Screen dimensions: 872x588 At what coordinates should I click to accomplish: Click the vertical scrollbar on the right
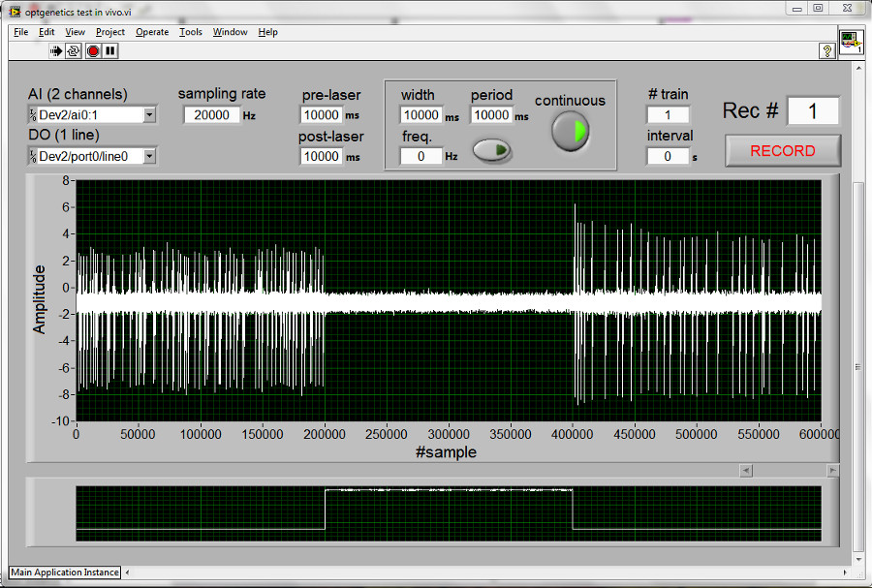(857, 366)
